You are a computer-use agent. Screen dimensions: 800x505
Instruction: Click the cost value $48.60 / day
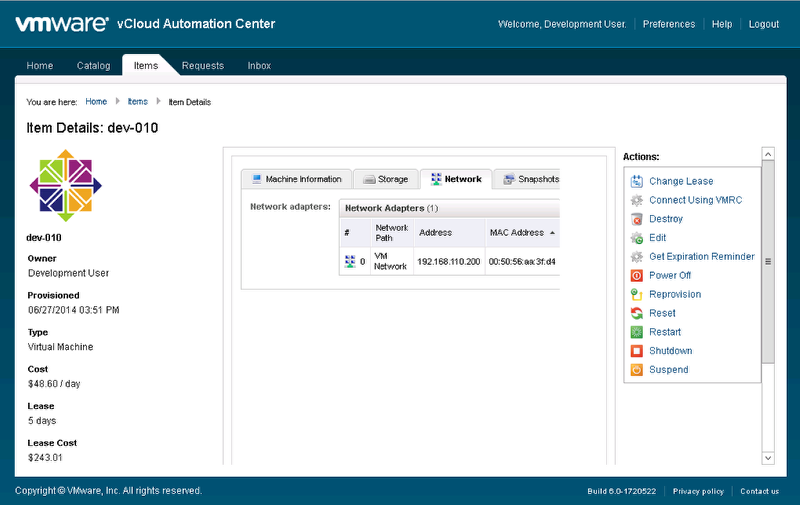pyautogui.click(x=54, y=384)
